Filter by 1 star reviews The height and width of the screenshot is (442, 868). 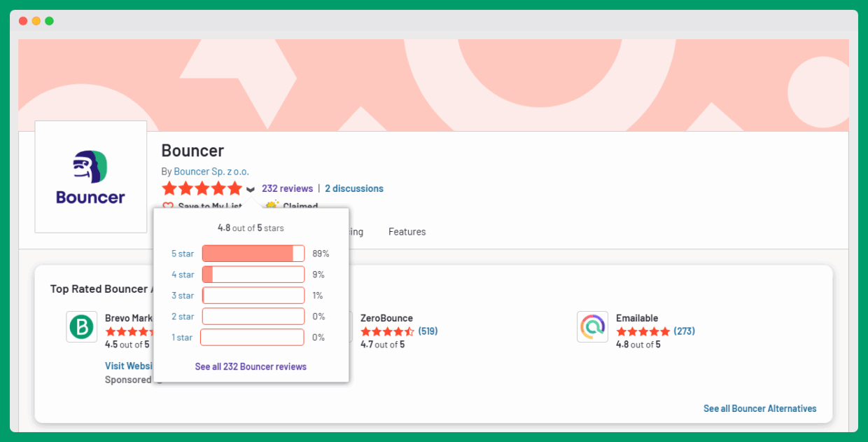click(x=182, y=338)
